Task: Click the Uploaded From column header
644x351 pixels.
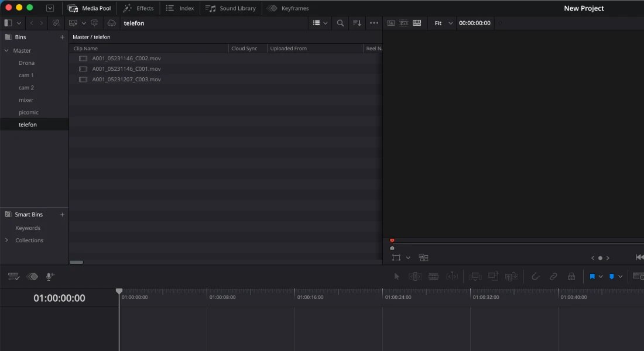Action: pos(288,49)
